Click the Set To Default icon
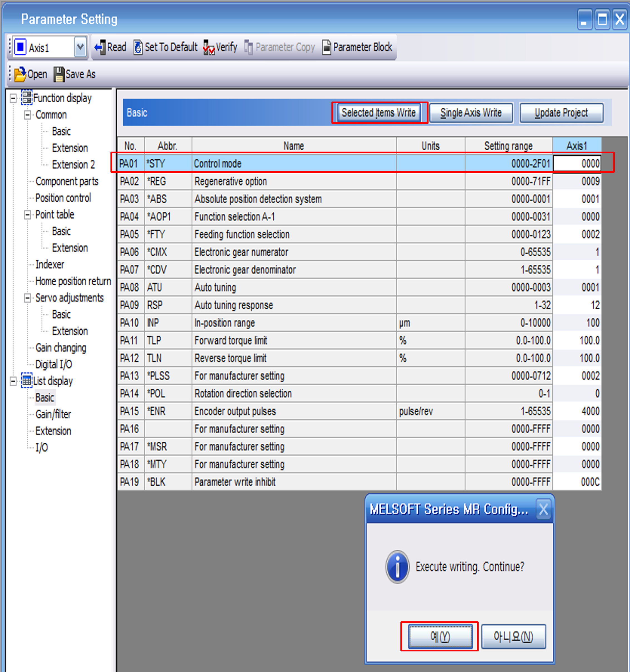This screenshot has height=672, width=630. 138,47
